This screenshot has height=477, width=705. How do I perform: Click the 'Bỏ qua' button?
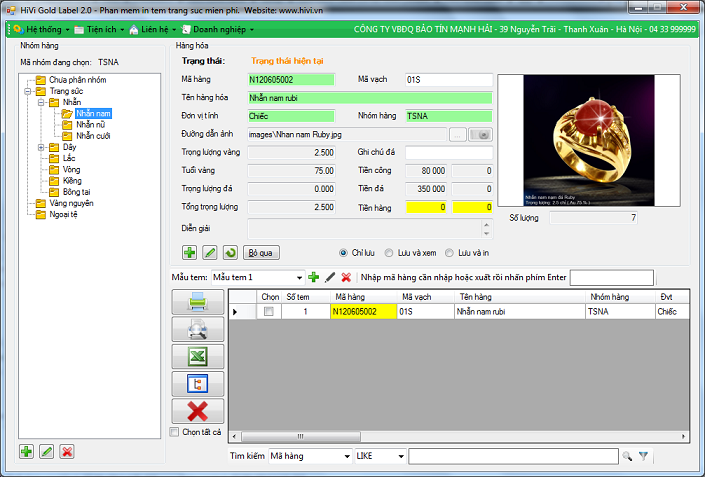[263, 252]
